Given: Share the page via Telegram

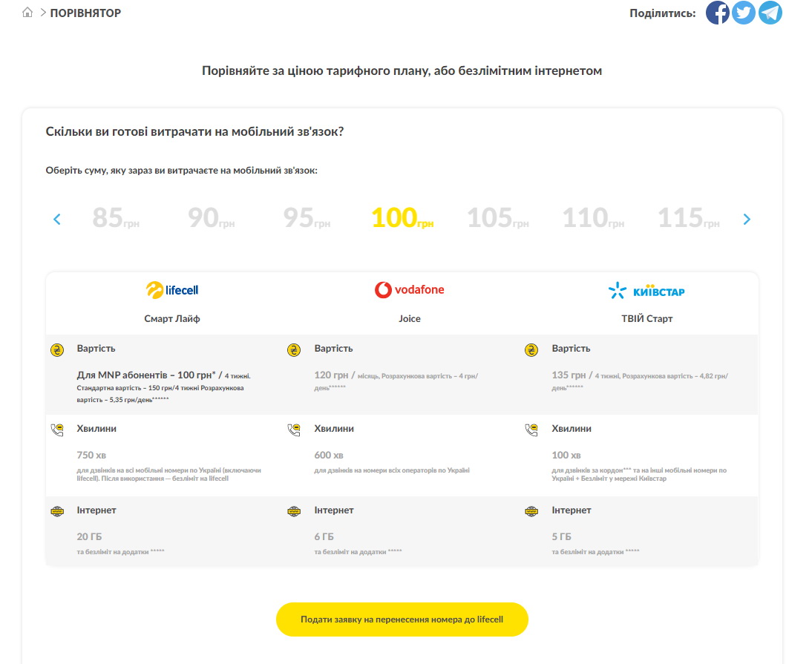Looking at the screenshot, I should tap(770, 13).
